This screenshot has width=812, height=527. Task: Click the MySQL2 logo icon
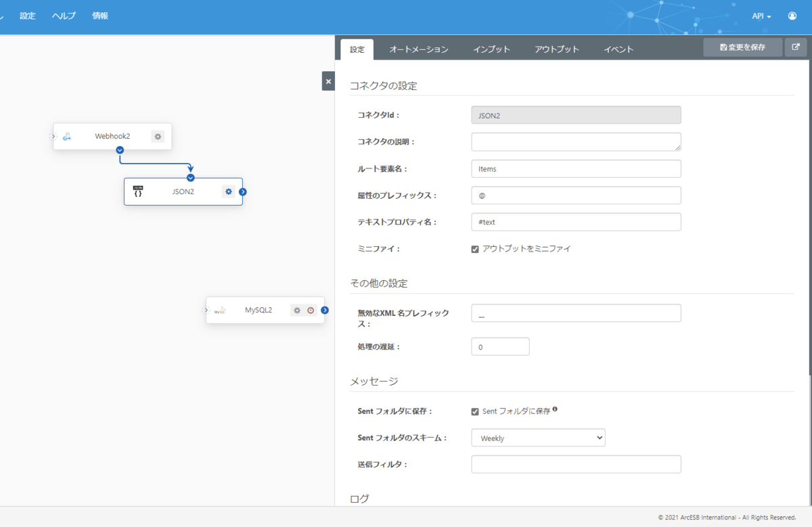coord(220,310)
